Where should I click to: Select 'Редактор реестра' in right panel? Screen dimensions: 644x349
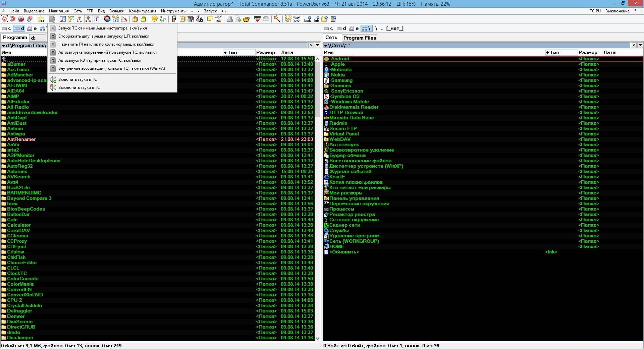(483, 214)
